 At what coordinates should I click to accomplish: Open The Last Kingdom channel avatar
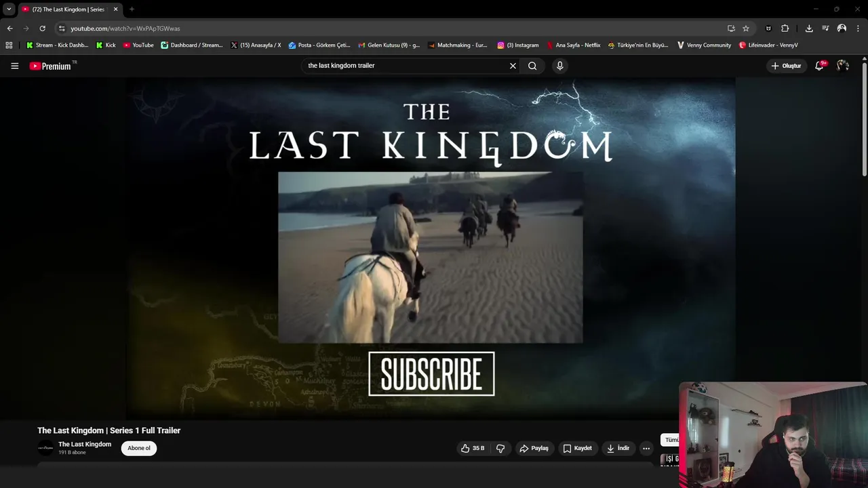[x=45, y=448]
